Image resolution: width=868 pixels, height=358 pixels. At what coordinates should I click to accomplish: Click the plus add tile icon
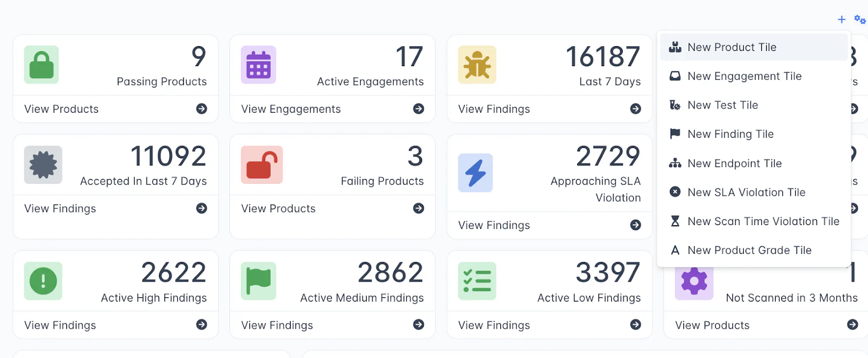841,20
